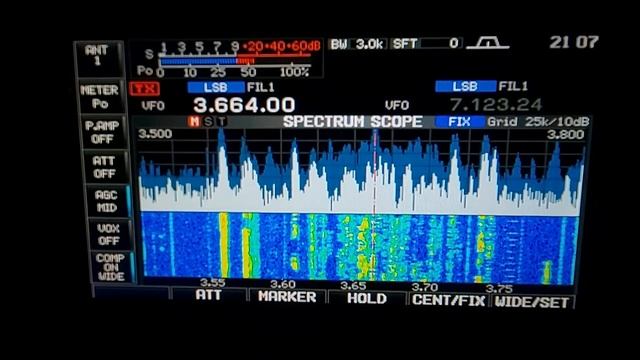Click the BW 3.0k bandwidth indicator

click(x=357, y=44)
